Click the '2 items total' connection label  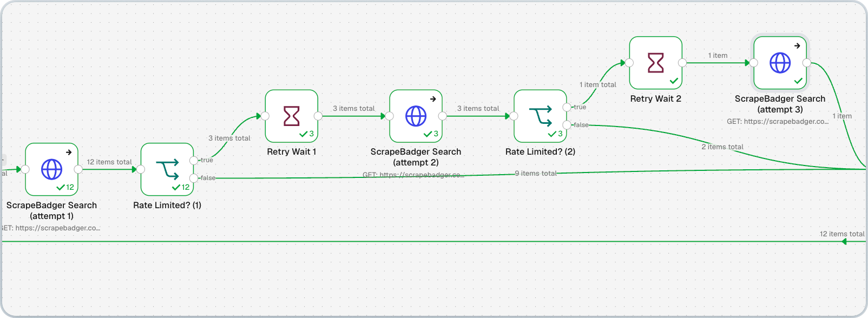click(x=722, y=147)
